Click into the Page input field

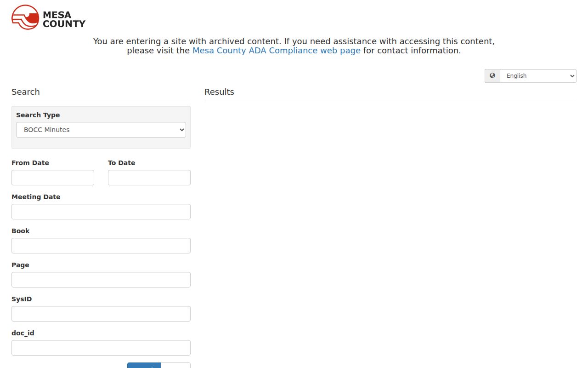click(x=101, y=280)
